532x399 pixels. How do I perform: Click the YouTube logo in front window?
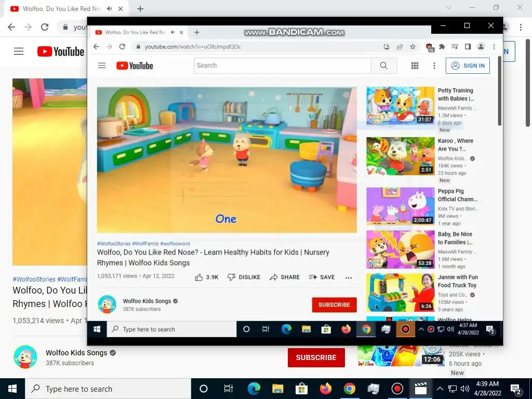(x=135, y=65)
